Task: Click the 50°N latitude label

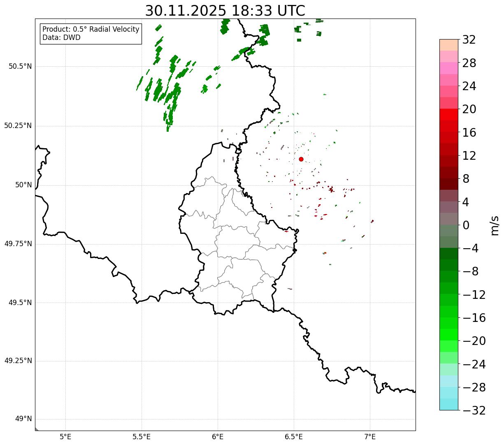Action: 23,185
